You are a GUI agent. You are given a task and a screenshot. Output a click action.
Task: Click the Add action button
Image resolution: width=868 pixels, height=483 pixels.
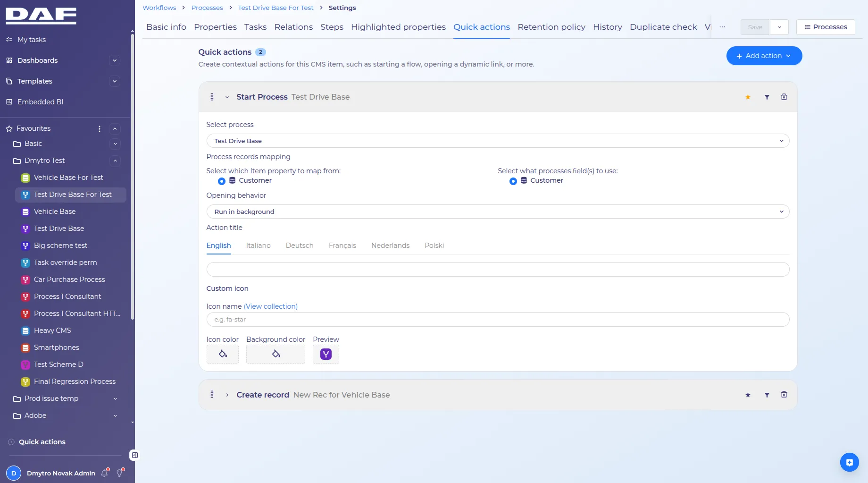point(764,56)
